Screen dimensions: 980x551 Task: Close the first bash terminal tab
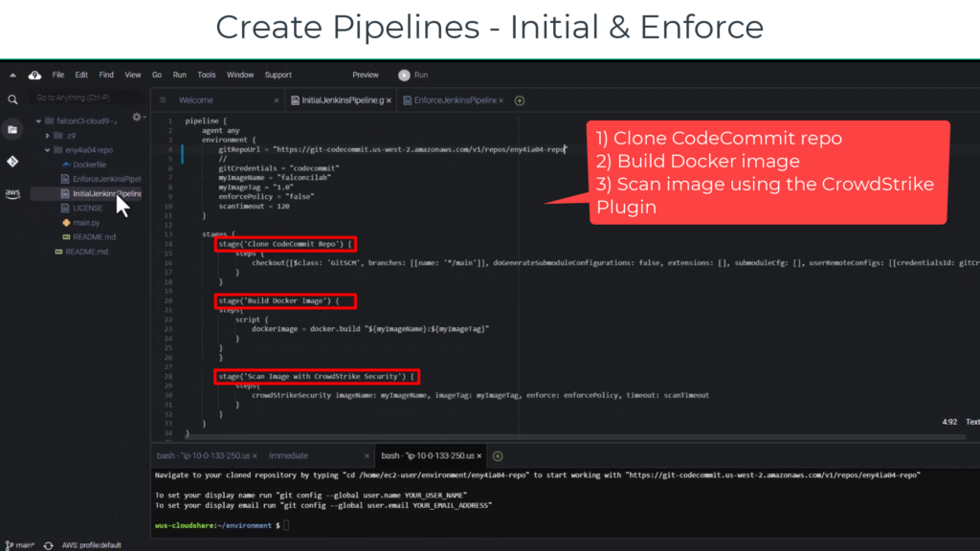tap(255, 456)
